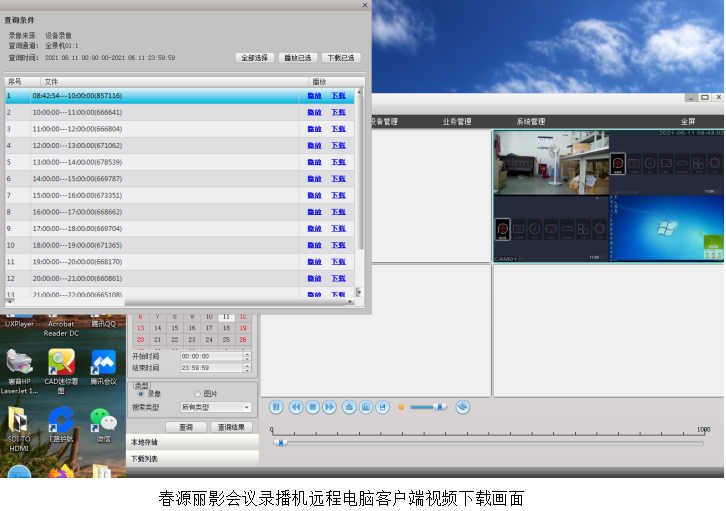The width and height of the screenshot is (726, 511).
Task: Select the 录像 radio button
Action: (x=140, y=394)
